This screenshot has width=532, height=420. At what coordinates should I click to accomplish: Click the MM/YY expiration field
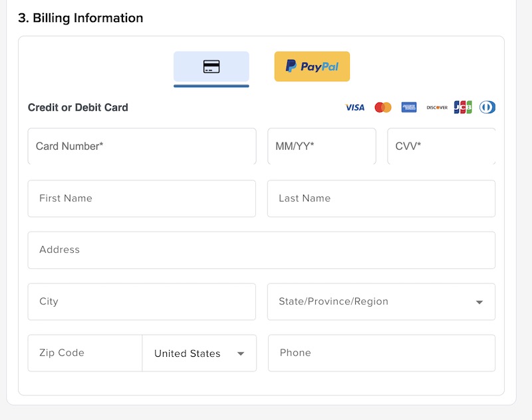[321, 146]
